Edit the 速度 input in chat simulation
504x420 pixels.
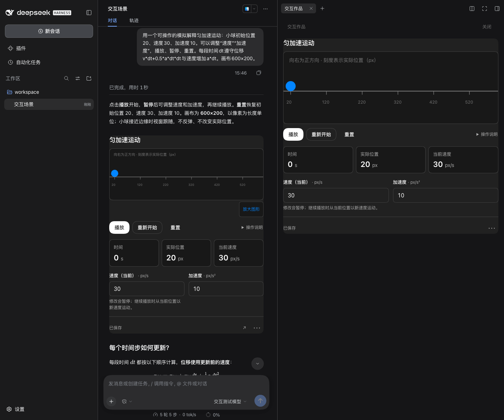(147, 289)
